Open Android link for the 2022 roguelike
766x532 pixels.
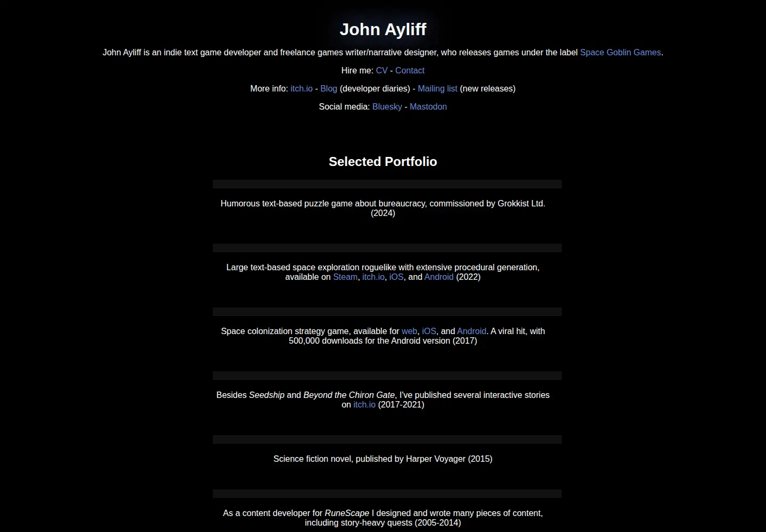coord(439,277)
